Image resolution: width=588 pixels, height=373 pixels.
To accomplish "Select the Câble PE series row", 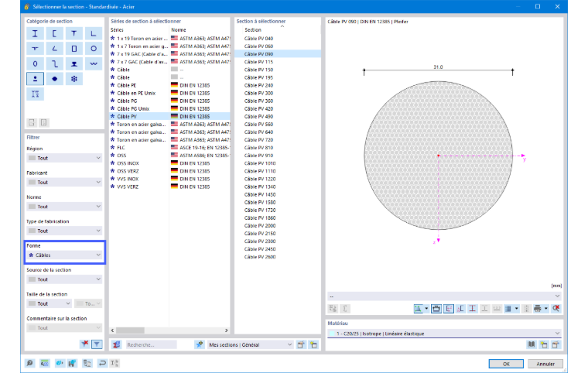I will click(169, 85).
